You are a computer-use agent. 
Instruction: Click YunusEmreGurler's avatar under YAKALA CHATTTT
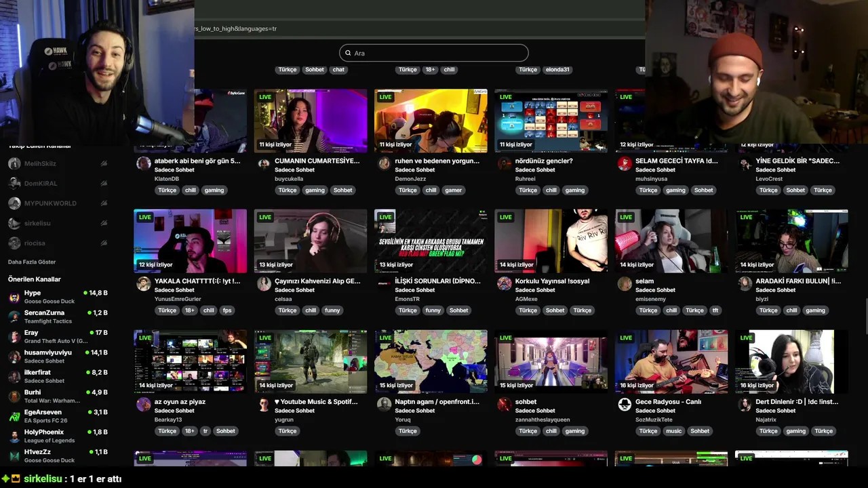click(144, 283)
